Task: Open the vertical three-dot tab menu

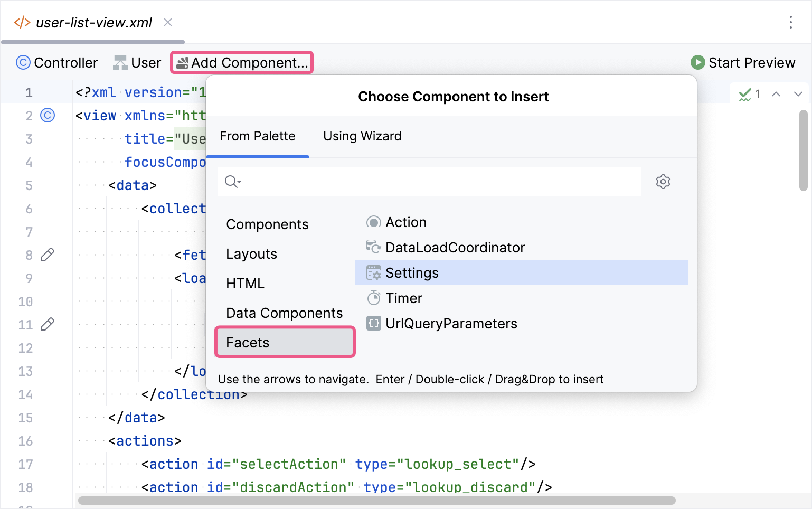Action: click(790, 22)
